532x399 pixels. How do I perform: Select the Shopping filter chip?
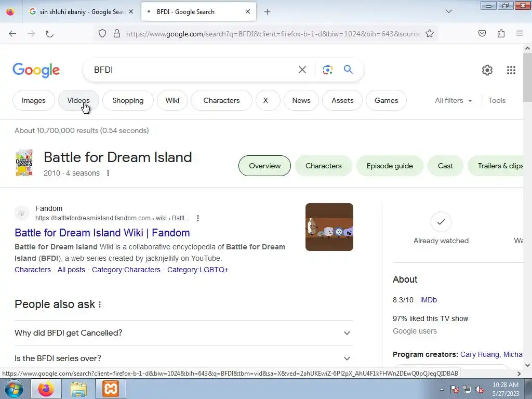coord(128,100)
